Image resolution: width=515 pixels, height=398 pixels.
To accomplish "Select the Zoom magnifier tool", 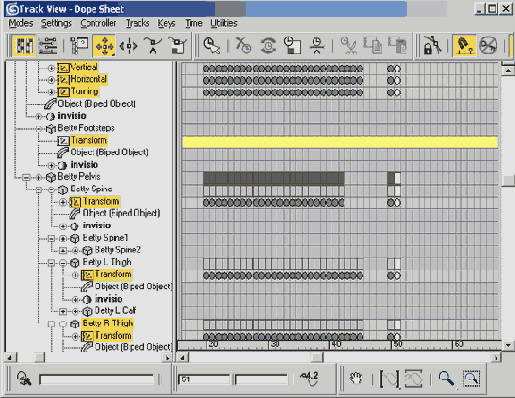I will click(x=446, y=379).
